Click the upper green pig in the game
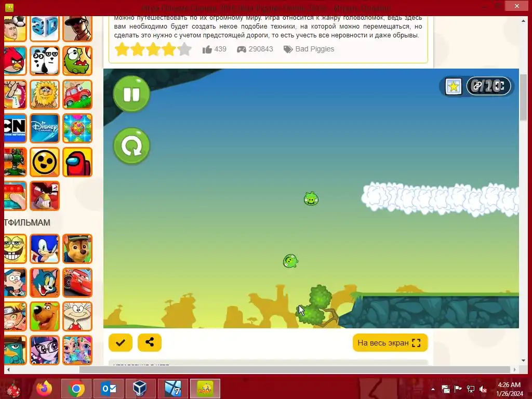The height and width of the screenshot is (399, 532). [311, 199]
